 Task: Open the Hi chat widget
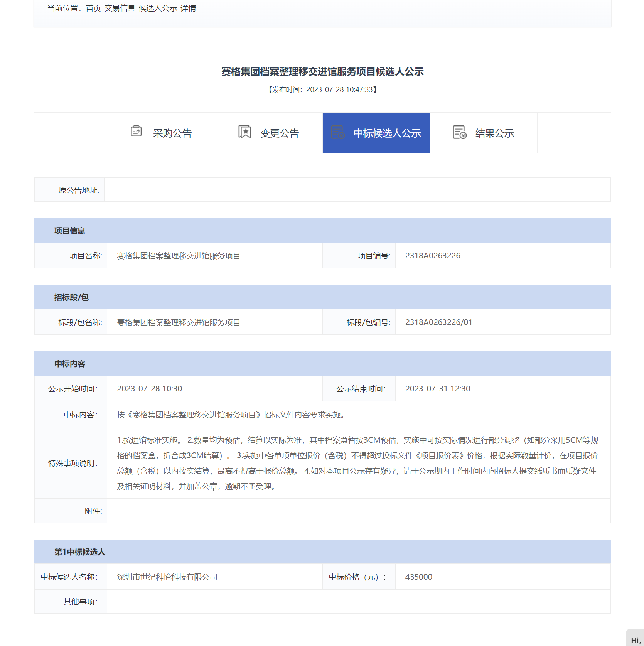[635, 639]
